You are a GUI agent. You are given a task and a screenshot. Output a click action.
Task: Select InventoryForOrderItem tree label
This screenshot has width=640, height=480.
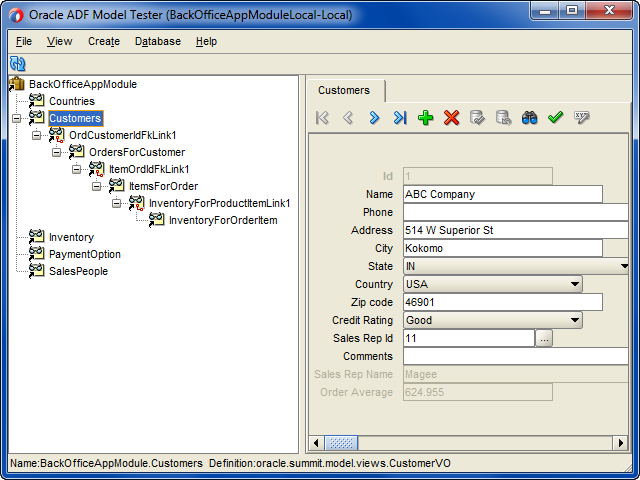(223, 220)
